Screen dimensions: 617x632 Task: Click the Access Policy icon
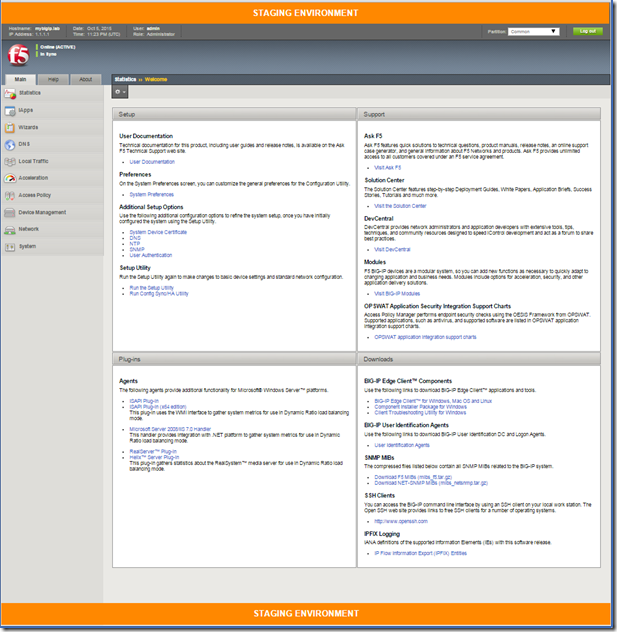(10, 195)
